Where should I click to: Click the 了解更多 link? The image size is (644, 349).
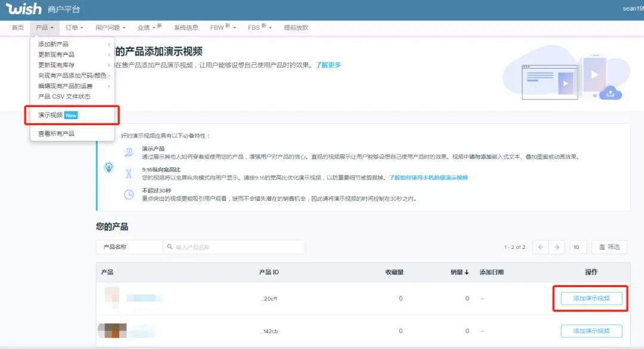pos(328,65)
